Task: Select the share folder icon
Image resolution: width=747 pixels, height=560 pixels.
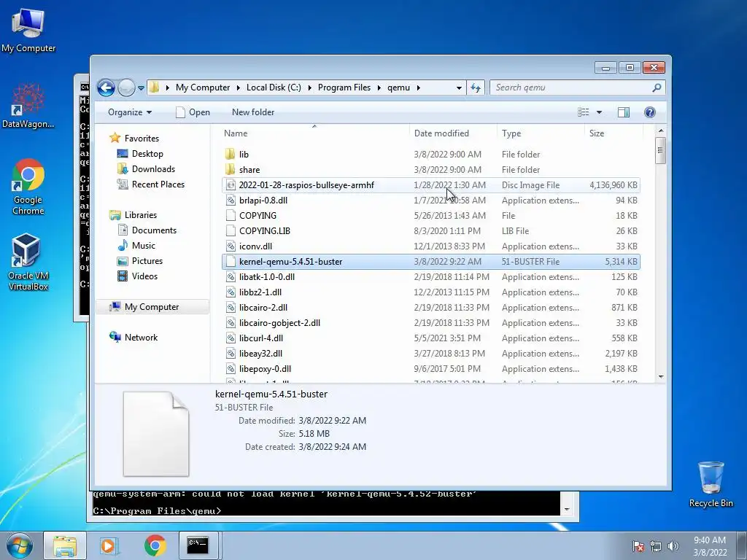Action: coord(230,169)
